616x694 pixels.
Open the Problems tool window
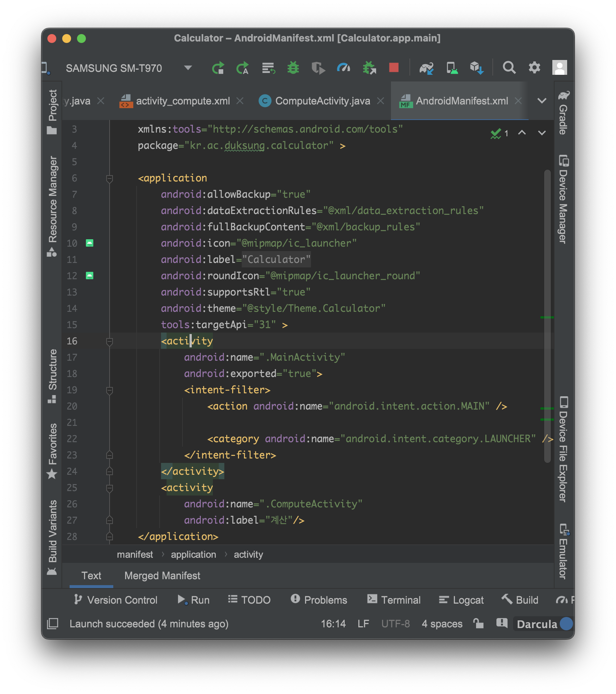click(x=319, y=600)
